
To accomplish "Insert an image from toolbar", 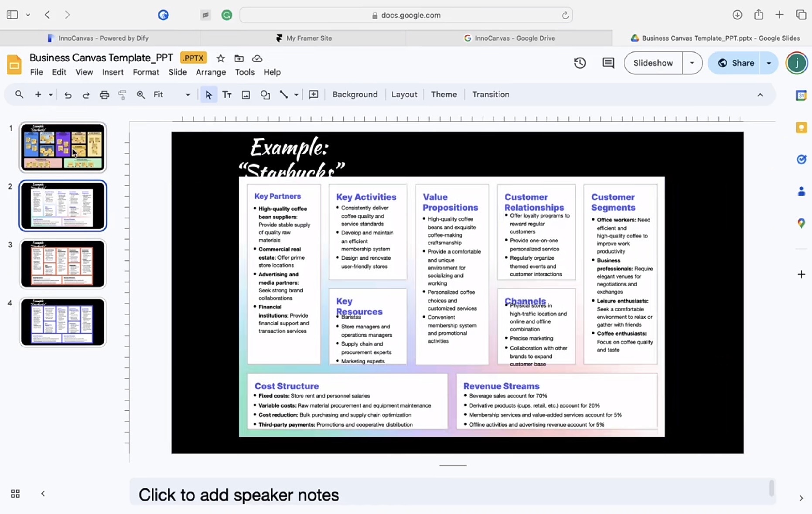I will 246,95.
